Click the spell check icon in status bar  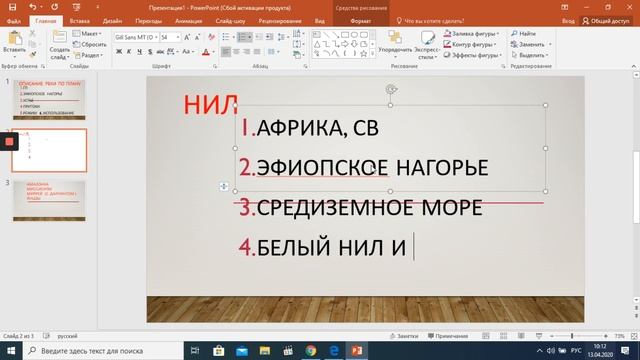tap(46, 336)
